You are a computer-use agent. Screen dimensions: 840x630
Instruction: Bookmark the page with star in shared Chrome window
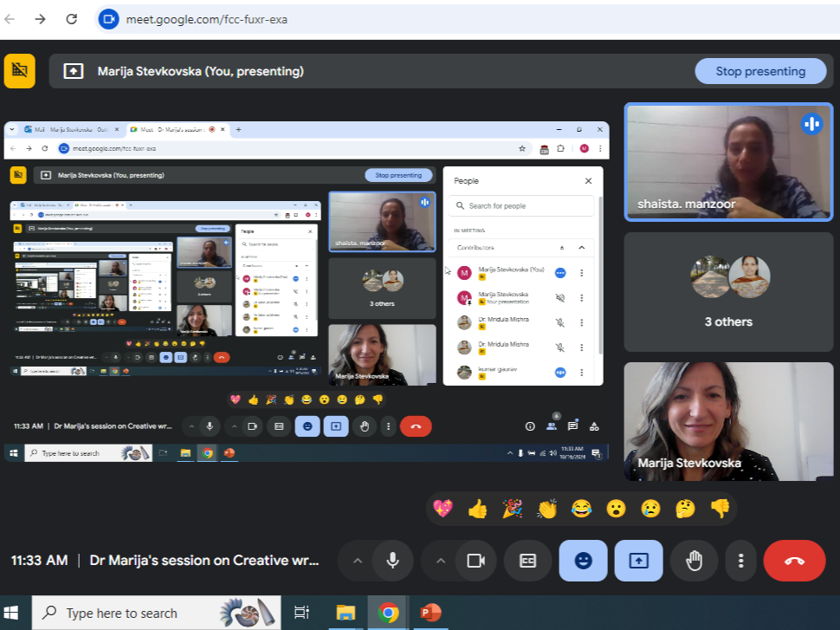pyautogui.click(x=522, y=148)
